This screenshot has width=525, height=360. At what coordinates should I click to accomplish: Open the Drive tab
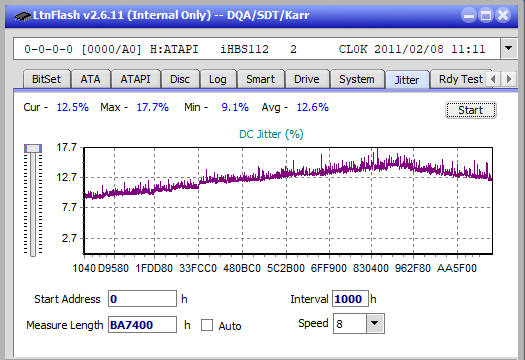tap(307, 79)
